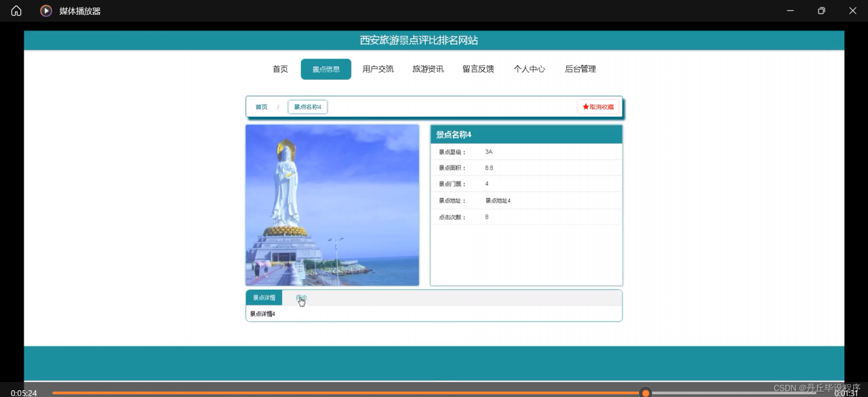This screenshot has height=397, width=868.
Task: Click the media player app icon
Action: pos(46,11)
